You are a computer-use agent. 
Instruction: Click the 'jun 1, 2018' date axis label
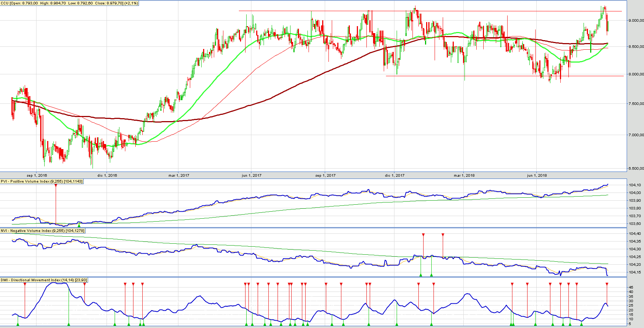537,175
